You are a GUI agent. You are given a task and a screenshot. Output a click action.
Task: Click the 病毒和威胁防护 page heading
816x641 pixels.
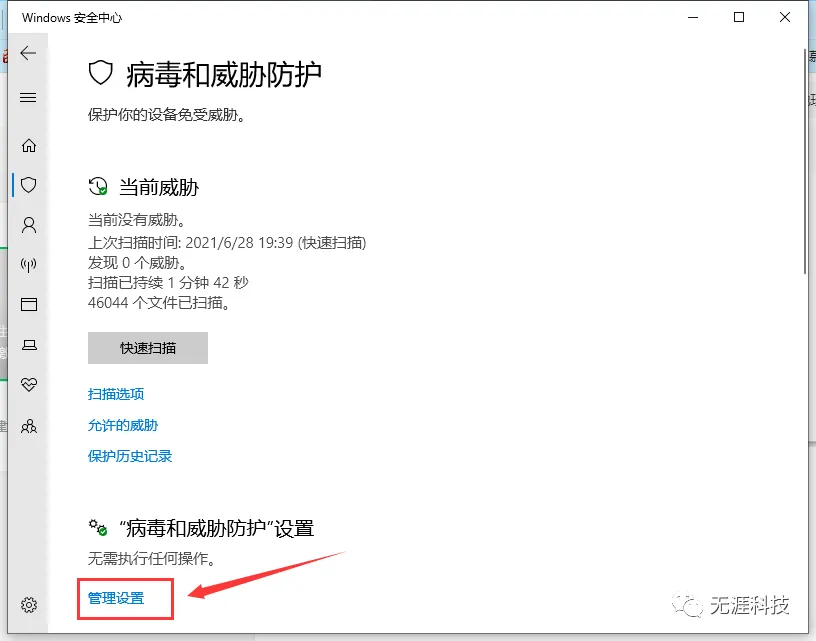click(224, 74)
